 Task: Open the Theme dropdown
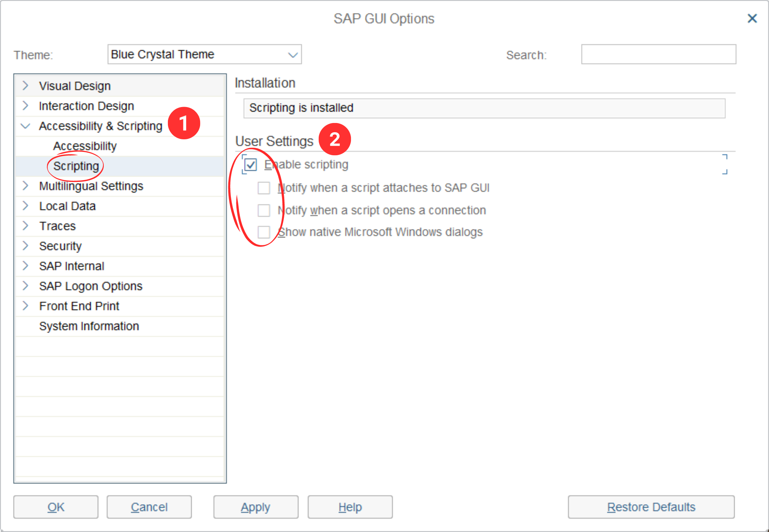(292, 54)
